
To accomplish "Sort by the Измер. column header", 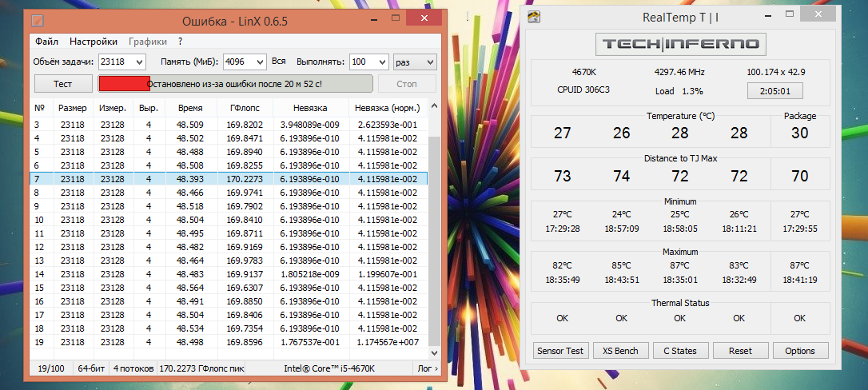I will tap(113, 108).
